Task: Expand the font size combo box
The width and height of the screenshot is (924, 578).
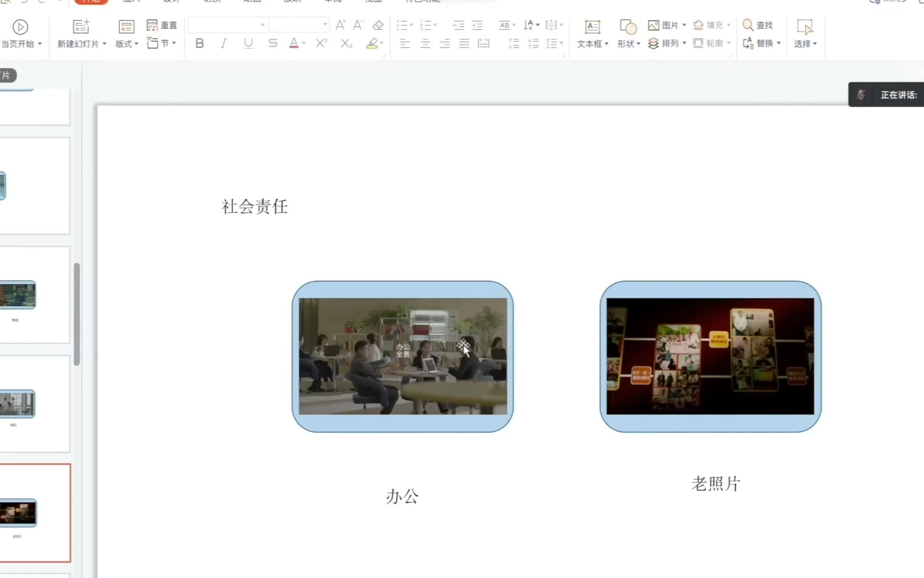Action: (x=325, y=25)
